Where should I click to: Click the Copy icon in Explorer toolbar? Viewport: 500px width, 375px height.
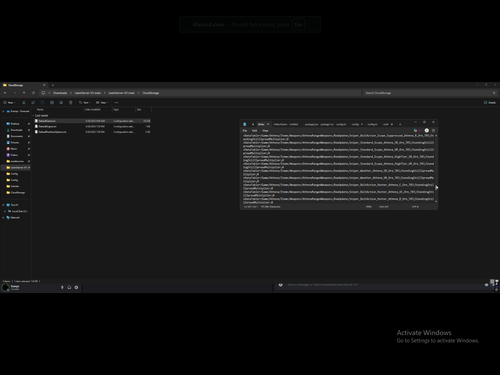33,103
